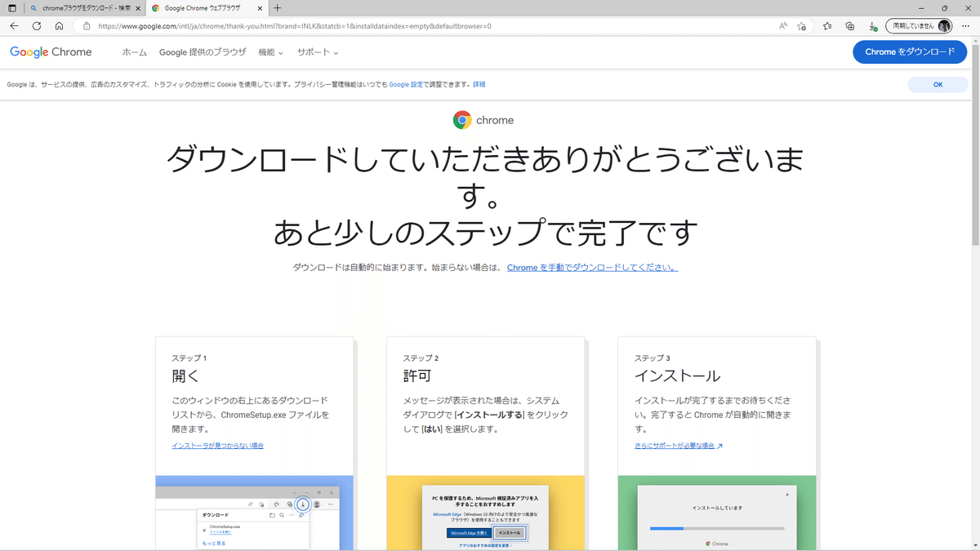The width and height of the screenshot is (980, 551).
Task: View site security lock information
Action: coord(87,26)
